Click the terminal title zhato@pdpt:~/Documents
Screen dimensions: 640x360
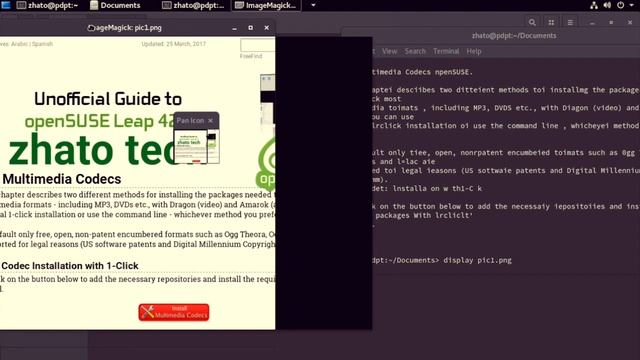pos(514,36)
